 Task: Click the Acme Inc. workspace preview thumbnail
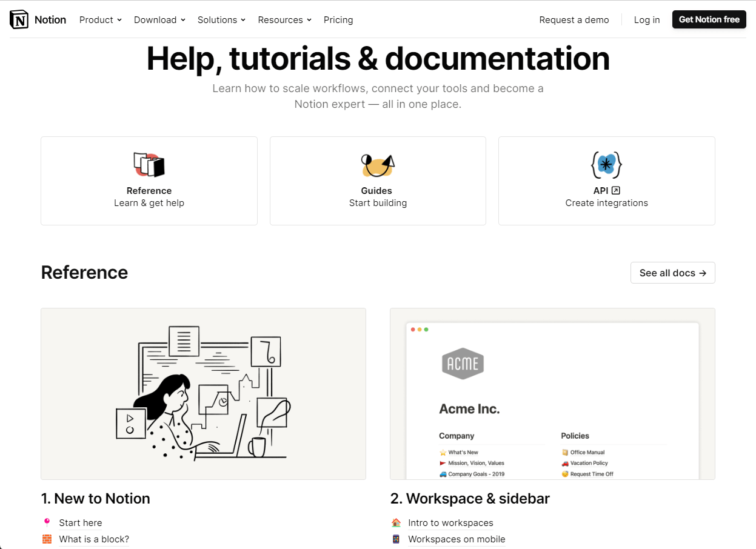coord(552,394)
